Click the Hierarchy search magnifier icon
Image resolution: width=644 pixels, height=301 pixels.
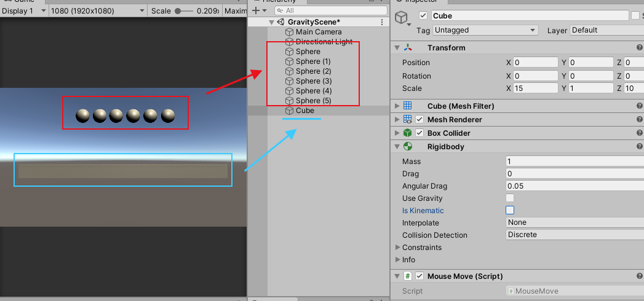tap(280, 10)
